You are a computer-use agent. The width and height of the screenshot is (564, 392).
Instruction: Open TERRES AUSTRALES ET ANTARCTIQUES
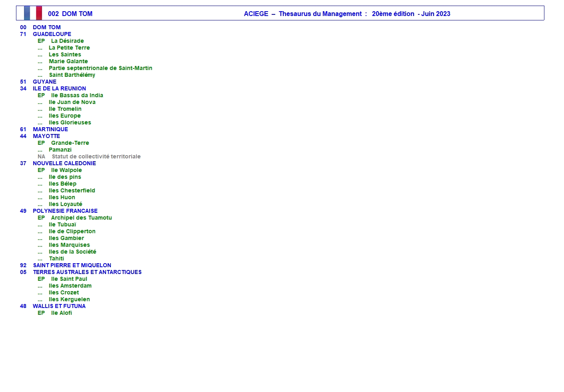point(87,272)
